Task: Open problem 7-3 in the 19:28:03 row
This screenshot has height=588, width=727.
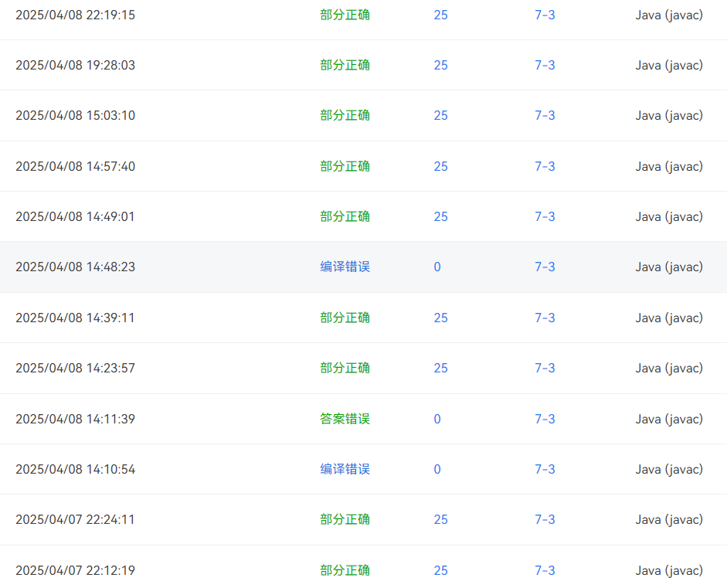Action: point(545,65)
